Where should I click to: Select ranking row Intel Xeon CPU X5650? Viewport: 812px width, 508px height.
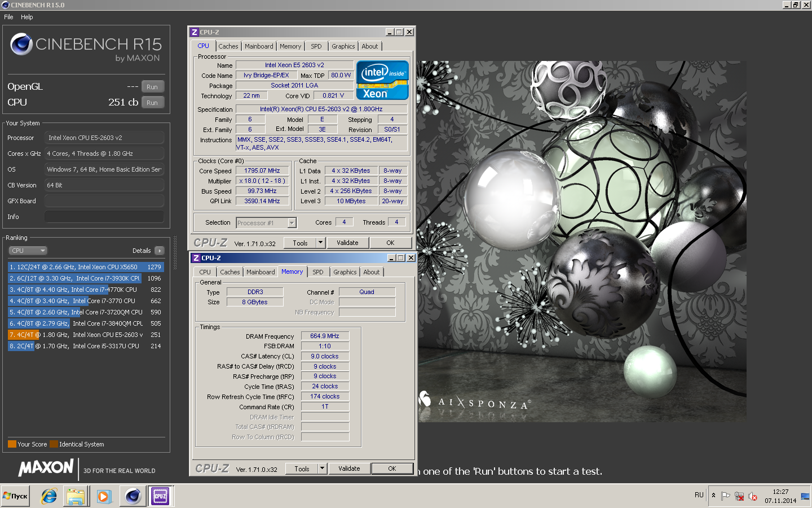(x=86, y=267)
